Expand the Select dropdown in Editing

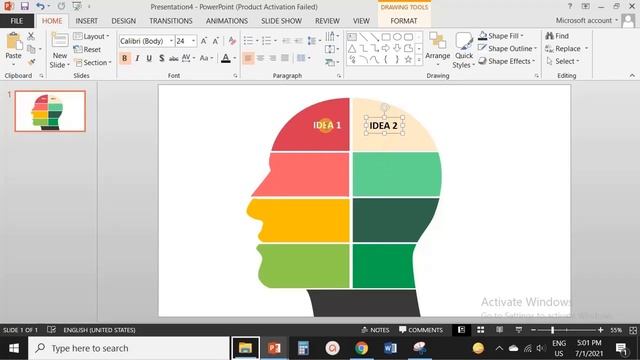(563, 61)
